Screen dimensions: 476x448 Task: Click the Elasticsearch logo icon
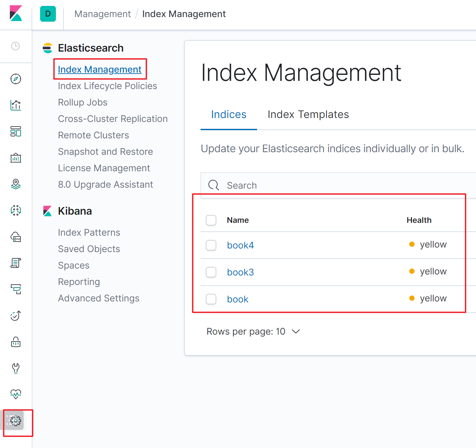pyautogui.click(x=47, y=48)
